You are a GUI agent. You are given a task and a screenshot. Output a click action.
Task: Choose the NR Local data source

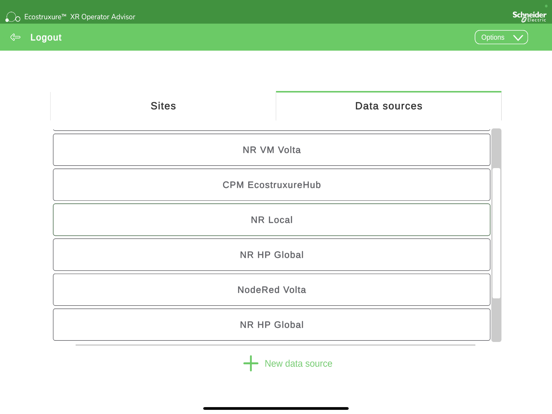pyautogui.click(x=271, y=220)
